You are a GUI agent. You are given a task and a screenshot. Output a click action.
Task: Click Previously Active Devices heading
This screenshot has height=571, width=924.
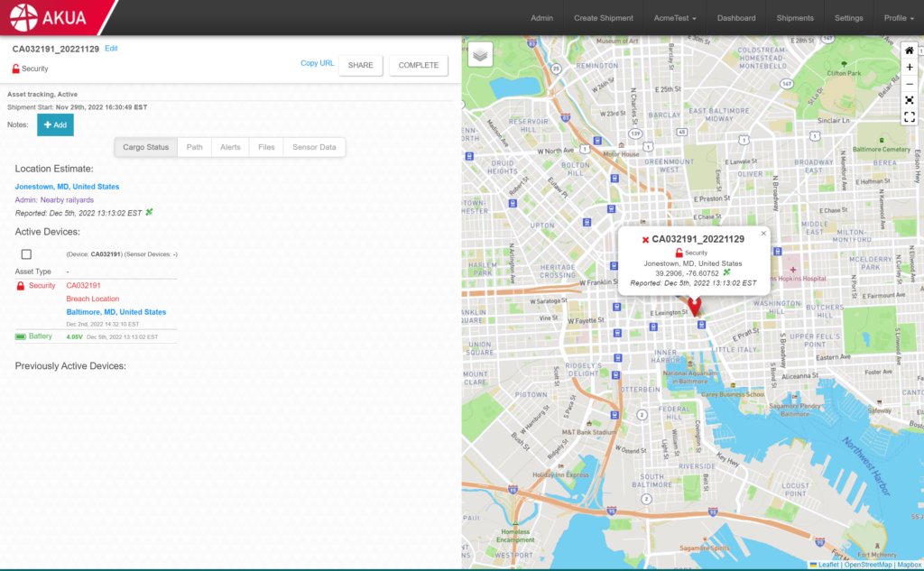[70, 366]
